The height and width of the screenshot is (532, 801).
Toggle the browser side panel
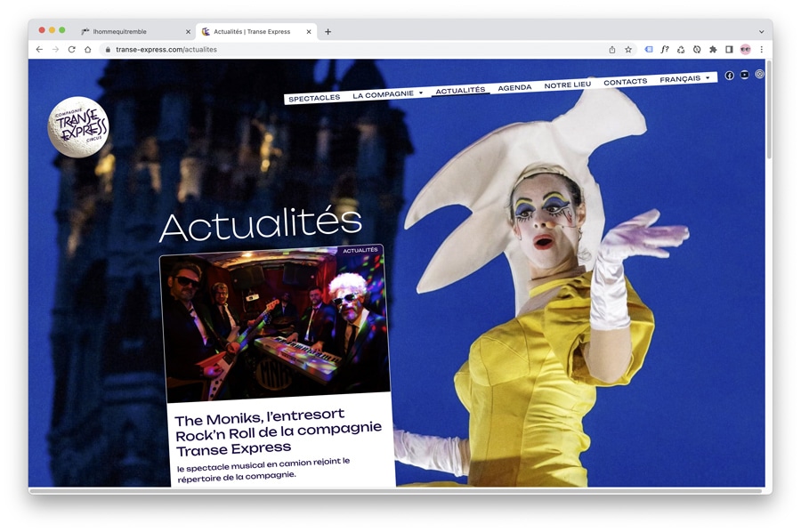729,50
